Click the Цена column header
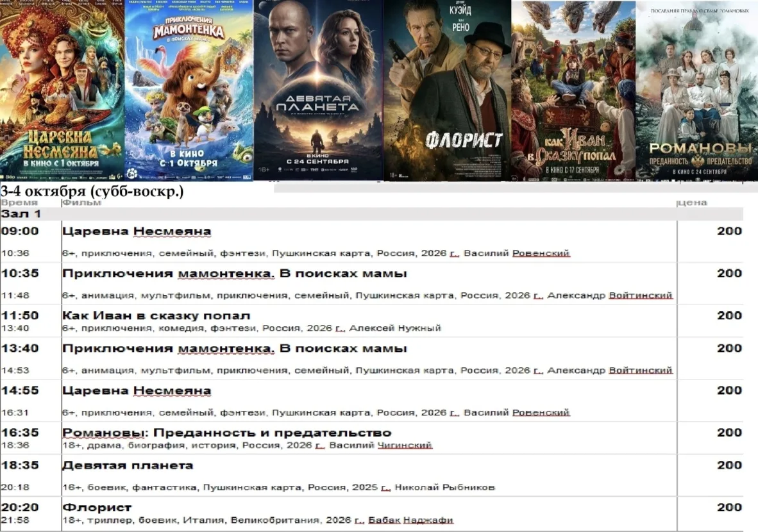This screenshot has width=758, height=532. (693, 203)
